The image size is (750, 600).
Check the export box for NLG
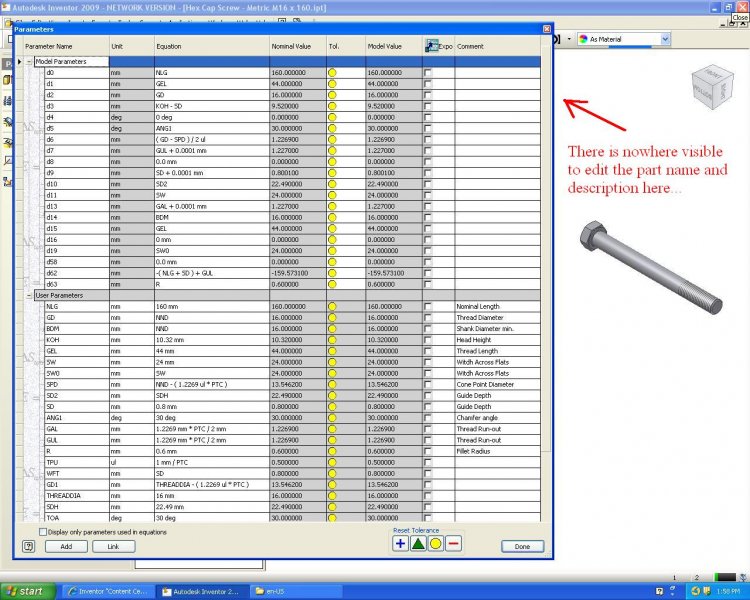point(428,307)
